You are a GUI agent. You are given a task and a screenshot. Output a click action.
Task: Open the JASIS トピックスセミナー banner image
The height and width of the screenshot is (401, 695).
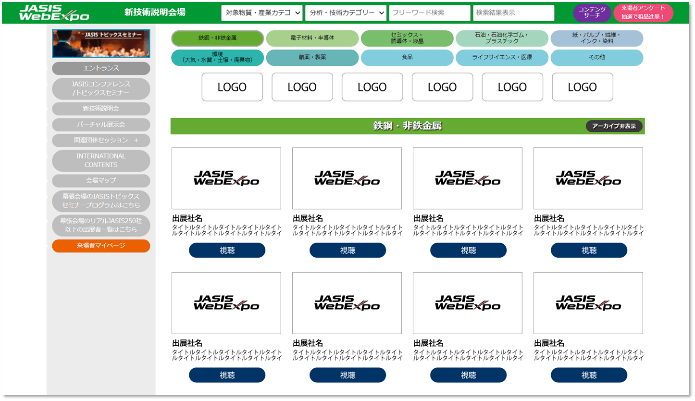pos(101,43)
